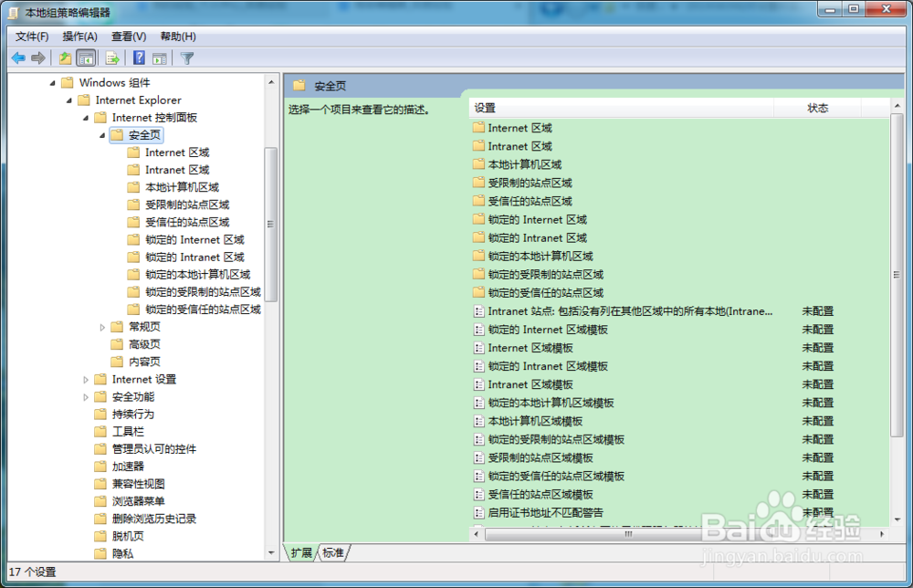The image size is (913, 588).
Task: Open the 操作(A) menu
Action: pos(79,37)
